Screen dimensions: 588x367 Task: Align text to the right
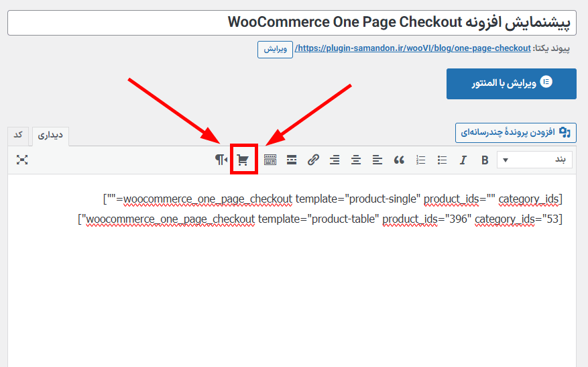click(x=335, y=160)
